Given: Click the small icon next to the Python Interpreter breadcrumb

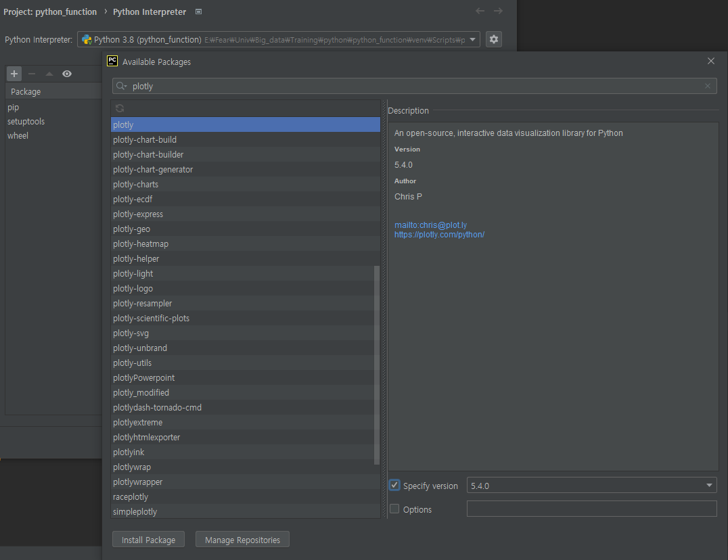Looking at the screenshot, I should tap(198, 11).
